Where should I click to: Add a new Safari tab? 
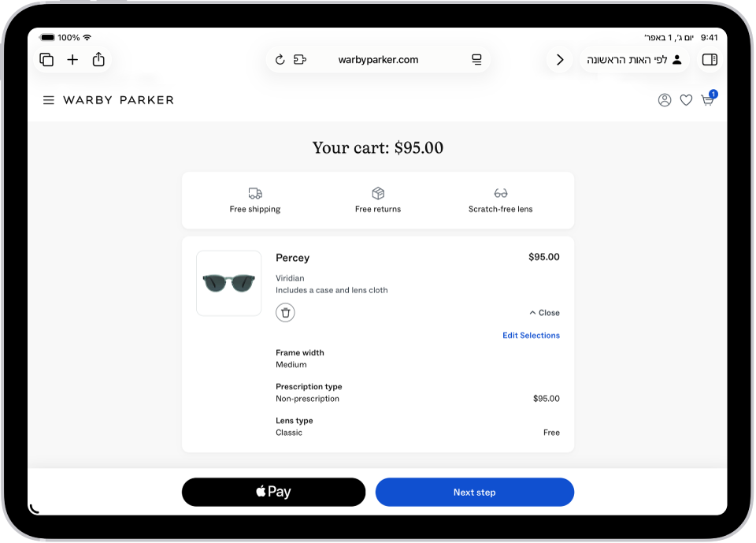(72, 60)
